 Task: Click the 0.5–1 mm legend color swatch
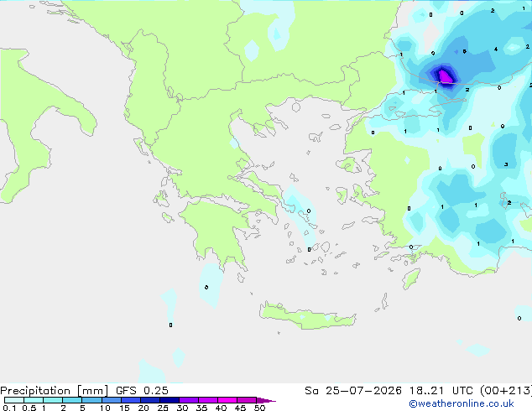click(34, 400)
